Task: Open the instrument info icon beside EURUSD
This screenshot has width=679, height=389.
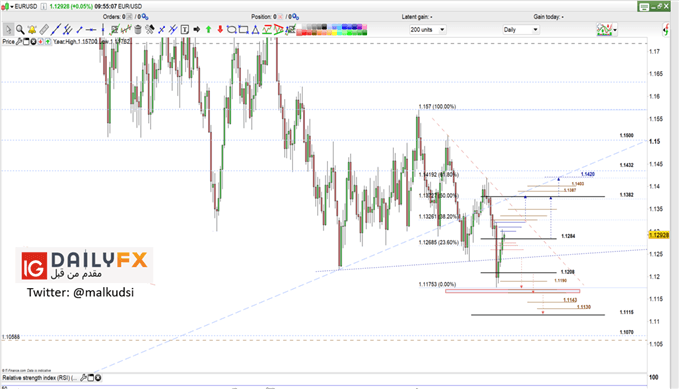Action: click(x=44, y=6)
